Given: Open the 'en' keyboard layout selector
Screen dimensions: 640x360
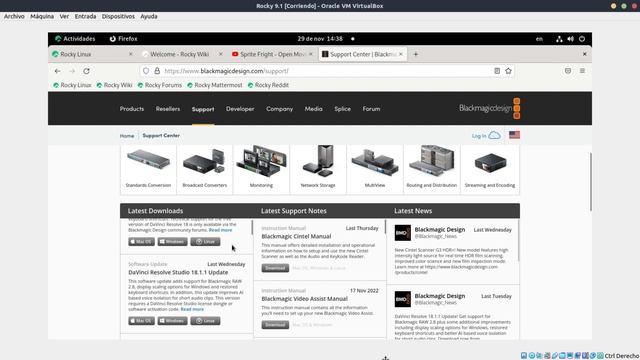Looking at the screenshot, I should (x=539, y=39).
